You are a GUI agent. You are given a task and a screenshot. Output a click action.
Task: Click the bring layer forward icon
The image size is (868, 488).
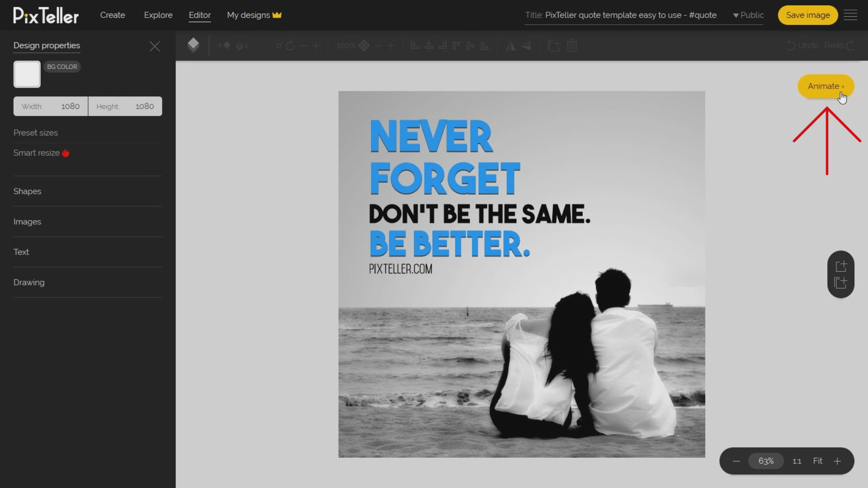click(x=224, y=46)
